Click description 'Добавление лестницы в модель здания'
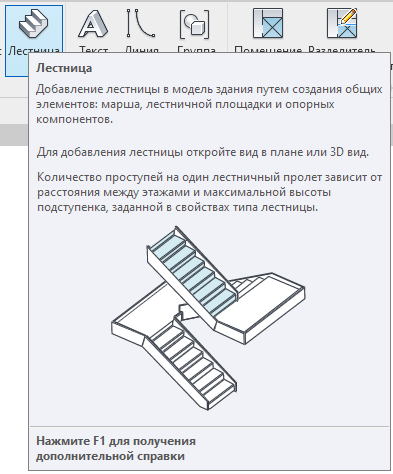Viewport: 393px width, 474px height. coord(209,104)
